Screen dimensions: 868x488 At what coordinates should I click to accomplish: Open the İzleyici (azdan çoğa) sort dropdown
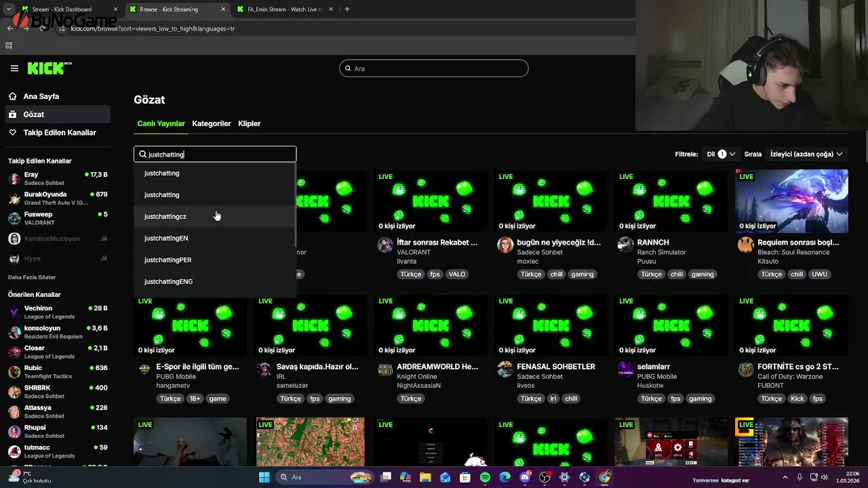pos(807,155)
